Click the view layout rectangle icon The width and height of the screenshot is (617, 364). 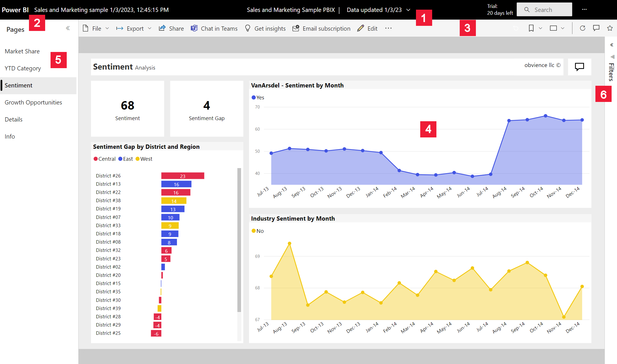(553, 28)
